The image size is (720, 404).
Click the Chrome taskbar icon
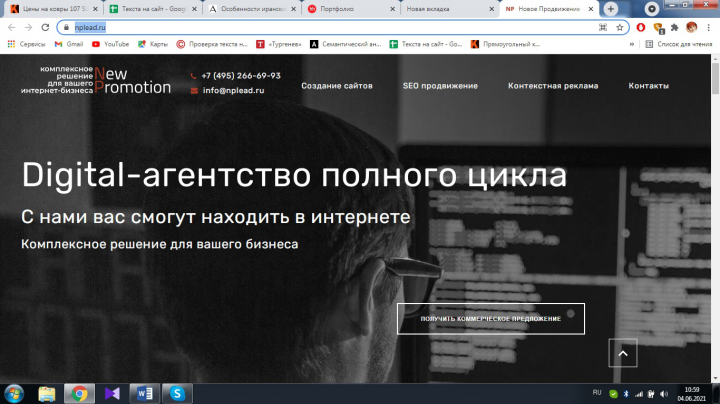(x=79, y=394)
